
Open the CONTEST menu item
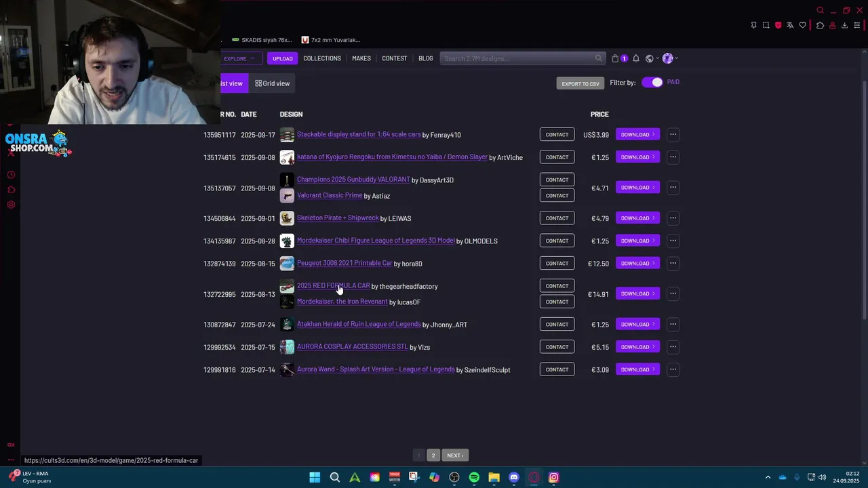point(394,58)
